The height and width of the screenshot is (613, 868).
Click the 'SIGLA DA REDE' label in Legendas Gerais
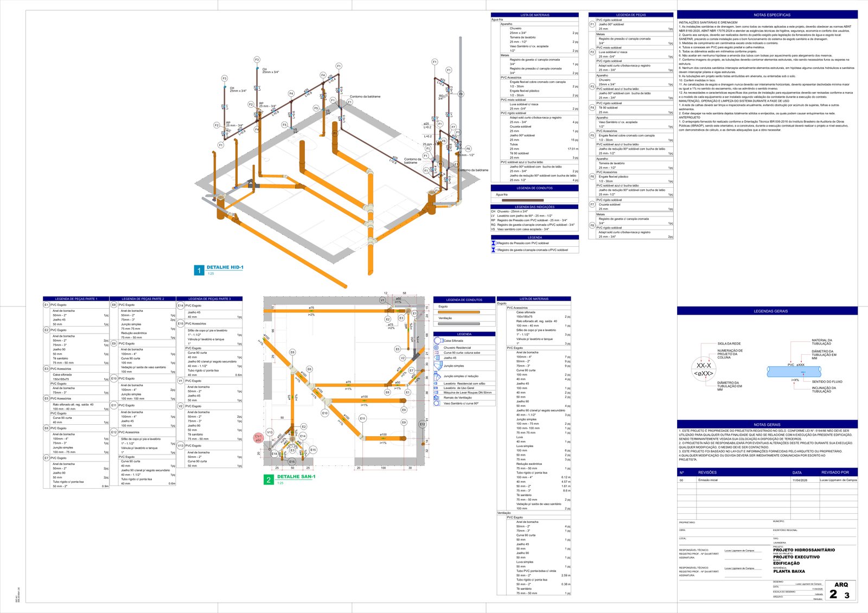(x=729, y=343)
